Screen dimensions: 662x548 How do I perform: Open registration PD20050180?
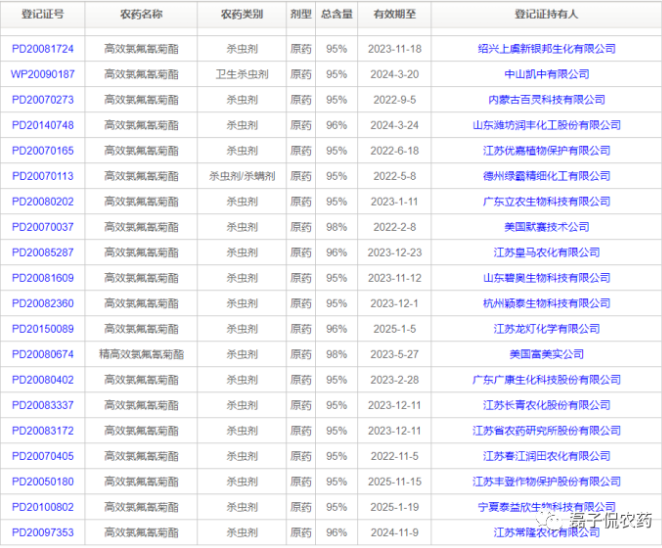point(42,481)
